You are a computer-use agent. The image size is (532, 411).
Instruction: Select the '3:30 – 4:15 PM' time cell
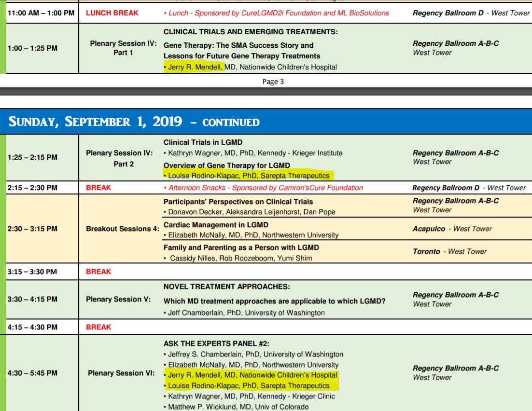click(32, 300)
